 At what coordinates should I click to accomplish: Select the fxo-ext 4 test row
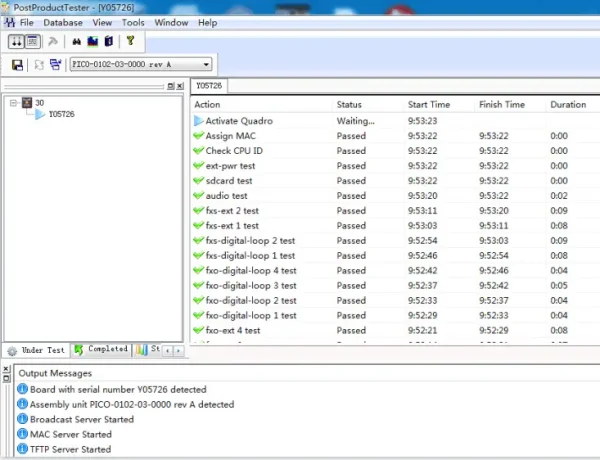pyautogui.click(x=395, y=330)
